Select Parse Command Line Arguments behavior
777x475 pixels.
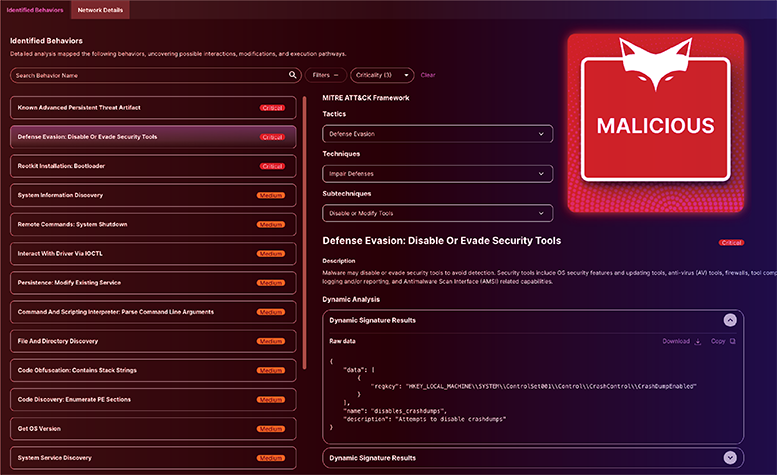click(153, 312)
